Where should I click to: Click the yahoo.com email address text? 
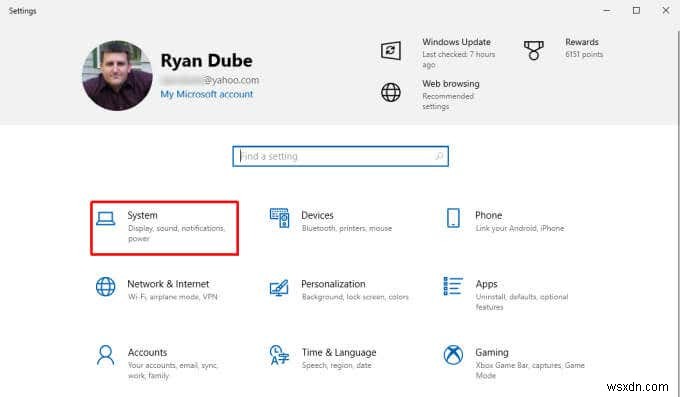pos(210,80)
